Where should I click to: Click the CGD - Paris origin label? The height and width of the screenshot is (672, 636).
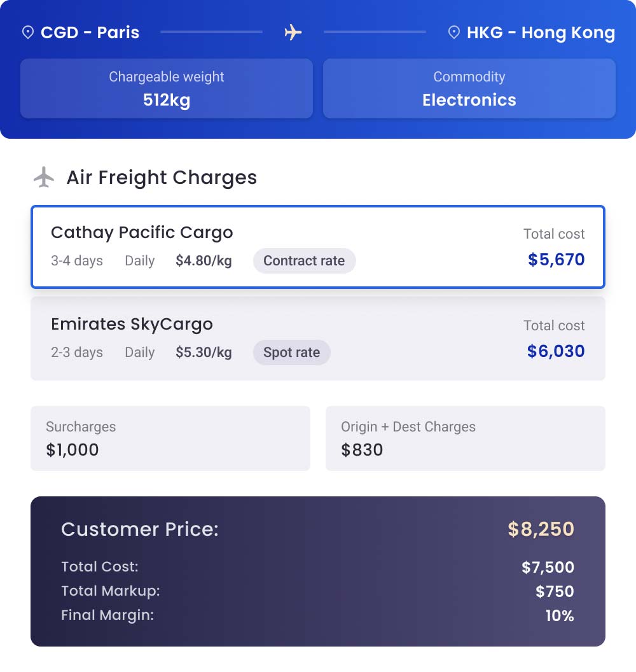pos(90,32)
